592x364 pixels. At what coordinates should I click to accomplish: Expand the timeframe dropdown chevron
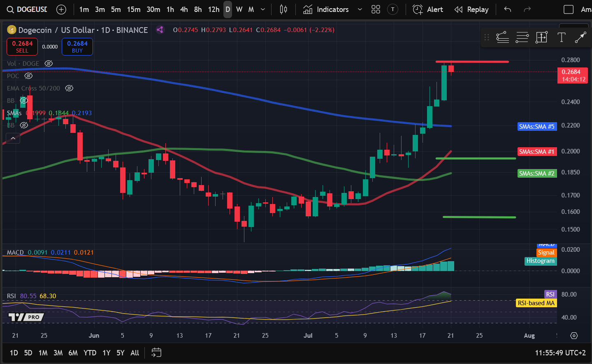(x=263, y=9)
